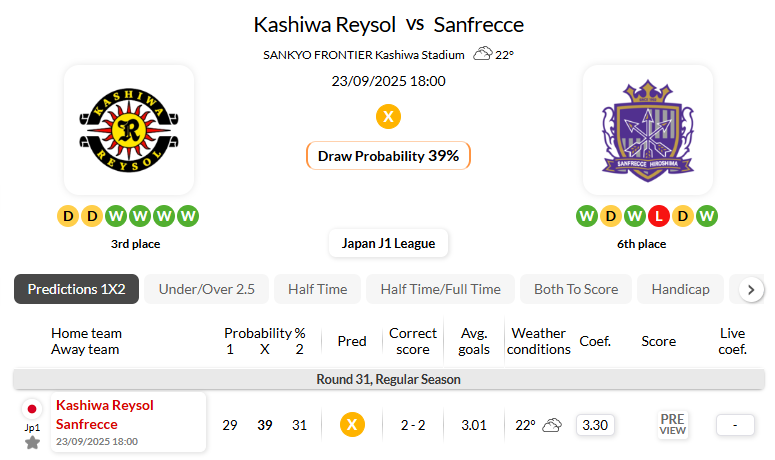Click the Japan flag league icon
This screenshot has height=460, width=775.
[32, 409]
